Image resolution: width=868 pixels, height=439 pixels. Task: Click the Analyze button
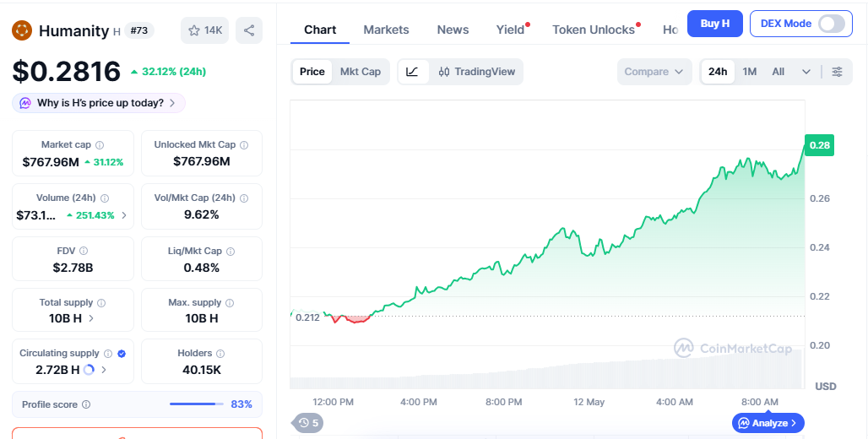tap(768, 423)
